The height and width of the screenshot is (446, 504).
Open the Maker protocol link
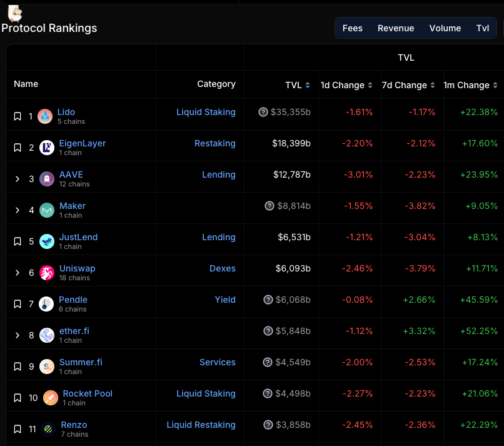73,206
